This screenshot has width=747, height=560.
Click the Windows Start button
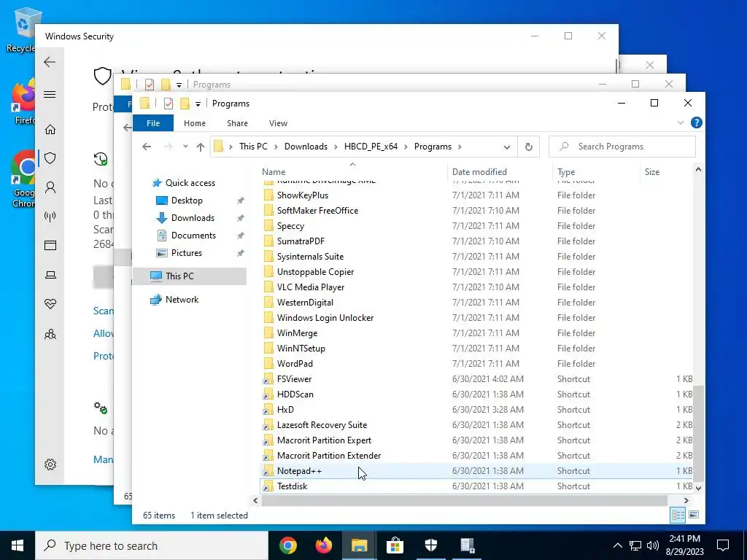tap(18, 545)
